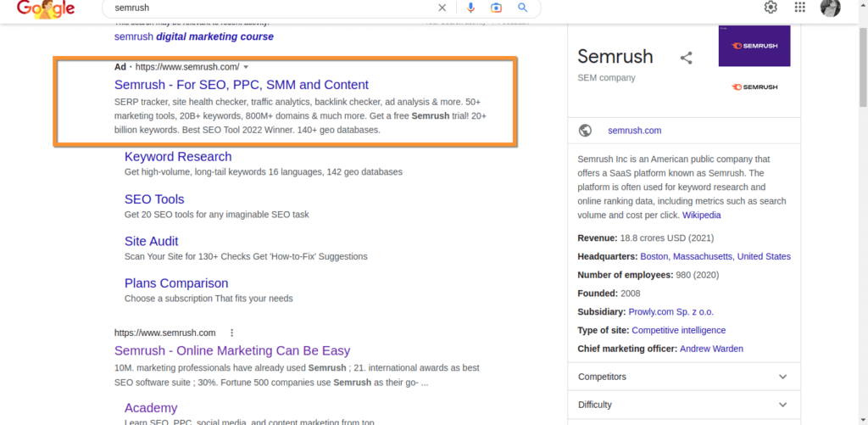Open the Site Audit sitelink

(151, 241)
